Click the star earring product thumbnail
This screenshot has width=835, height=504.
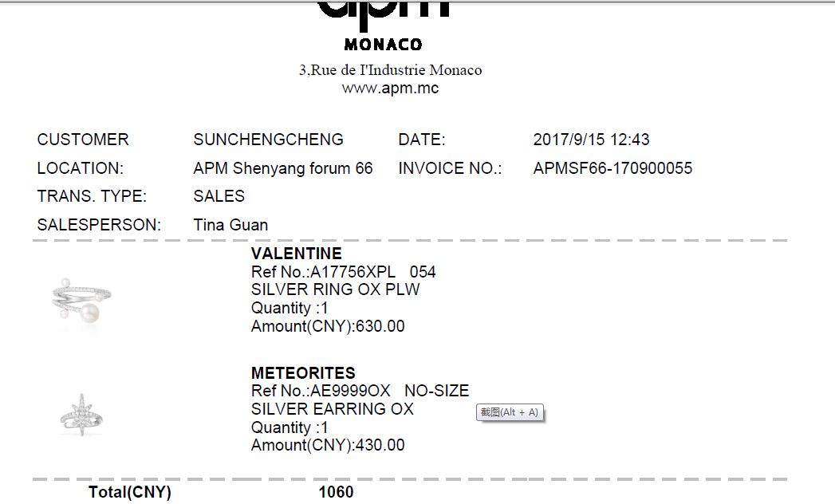pos(81,415)
